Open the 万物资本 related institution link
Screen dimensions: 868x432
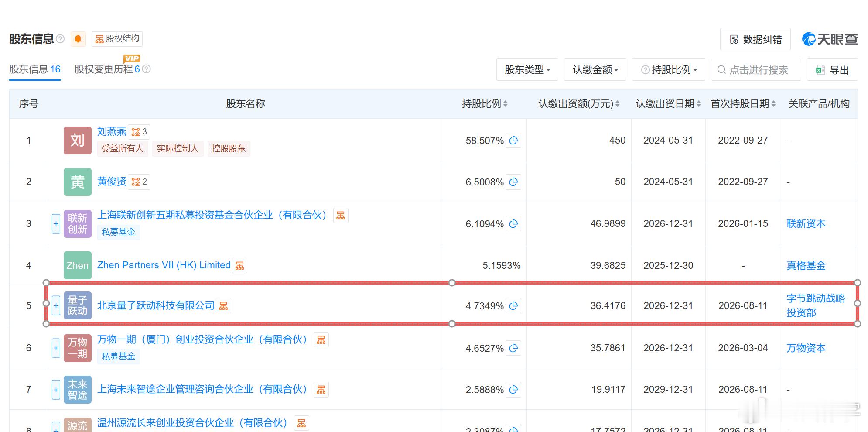coord(806,348)
